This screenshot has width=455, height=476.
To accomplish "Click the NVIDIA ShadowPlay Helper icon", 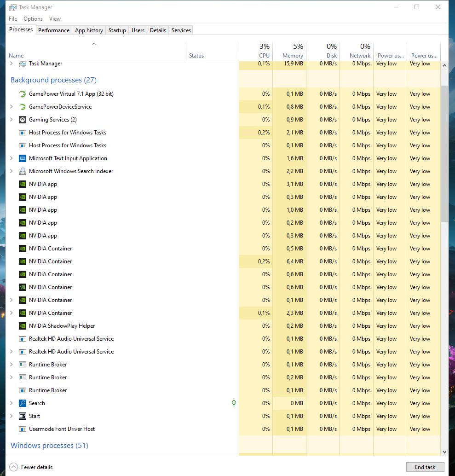I will 23,326.
